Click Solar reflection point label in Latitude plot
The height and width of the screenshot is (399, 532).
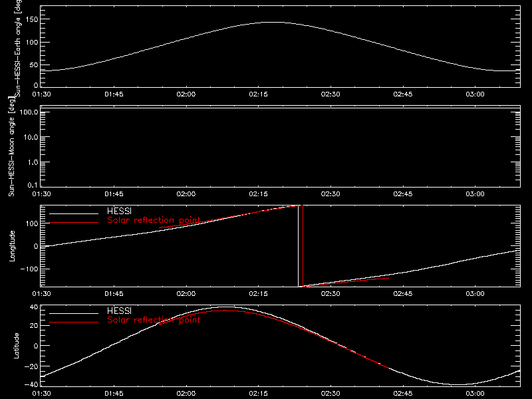(154, 320)
